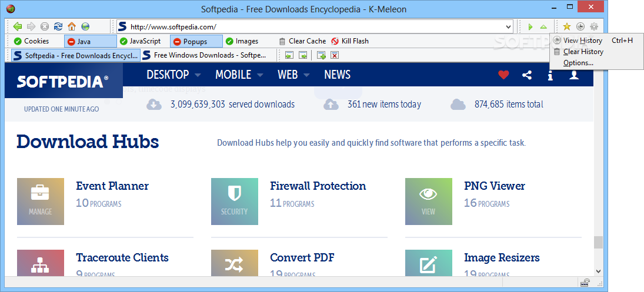Click the Kill Flash button
Screen dimensions: 644x292
350,41
